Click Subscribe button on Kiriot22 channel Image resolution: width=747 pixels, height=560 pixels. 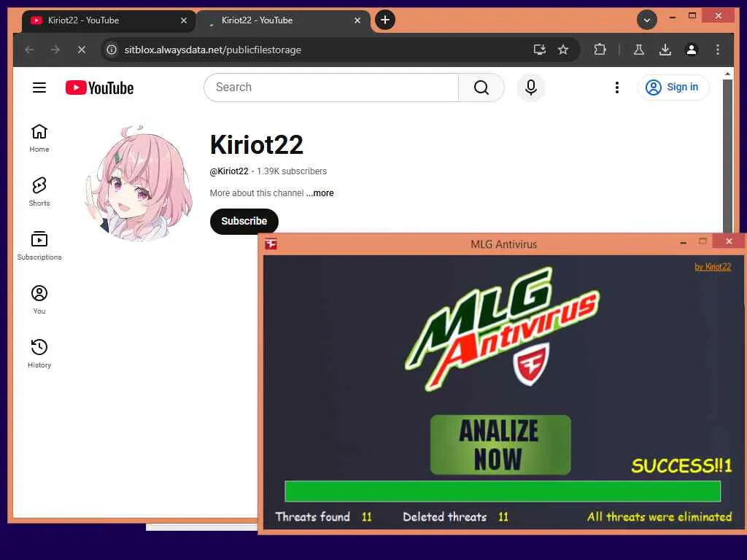coord(244,222)
